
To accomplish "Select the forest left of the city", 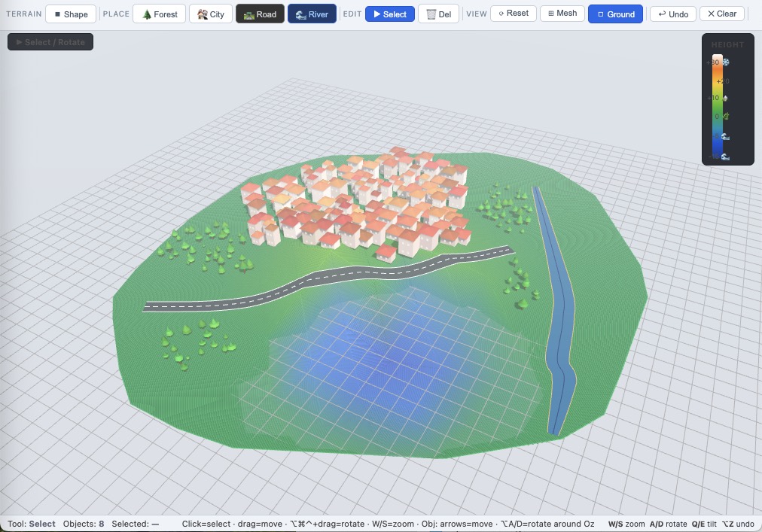I will coord(206,246).
